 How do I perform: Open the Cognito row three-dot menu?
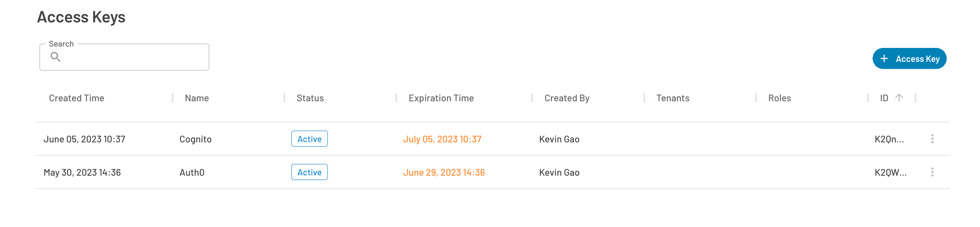932,139
